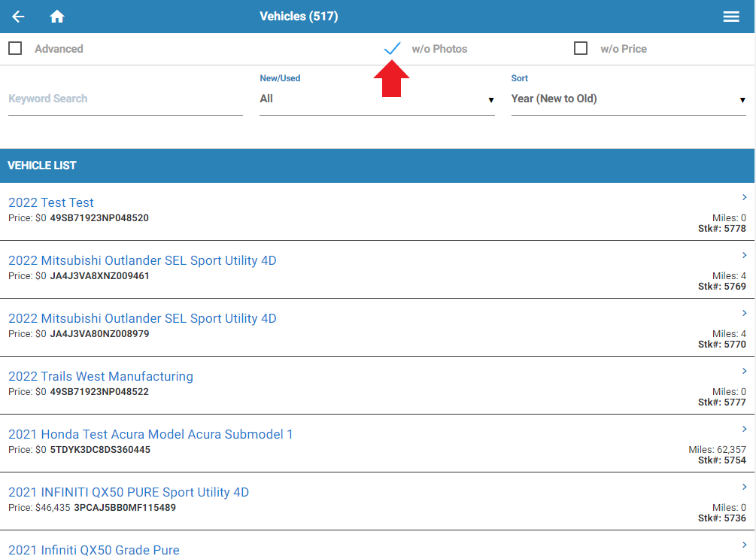Select VIN JA4J3VA8XNZ009461 text
Image resolution: width=756 pixels, height=559 pixels.
100,276
